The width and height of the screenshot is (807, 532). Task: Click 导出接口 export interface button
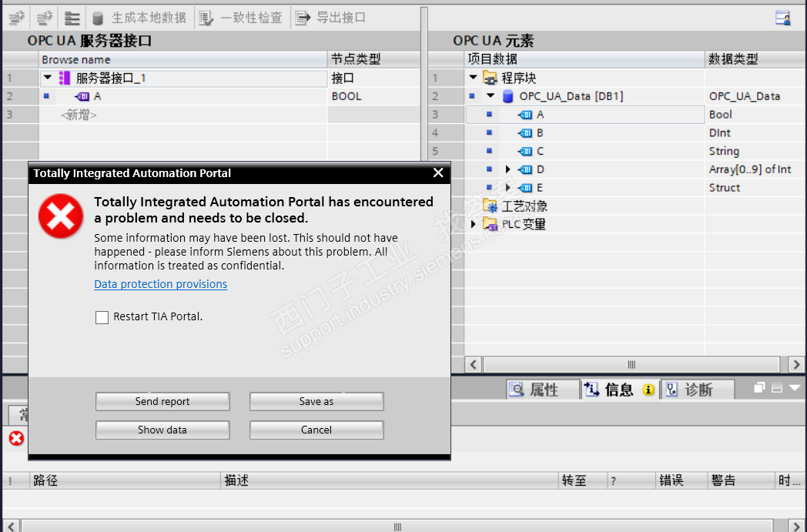tap(331, 18)
